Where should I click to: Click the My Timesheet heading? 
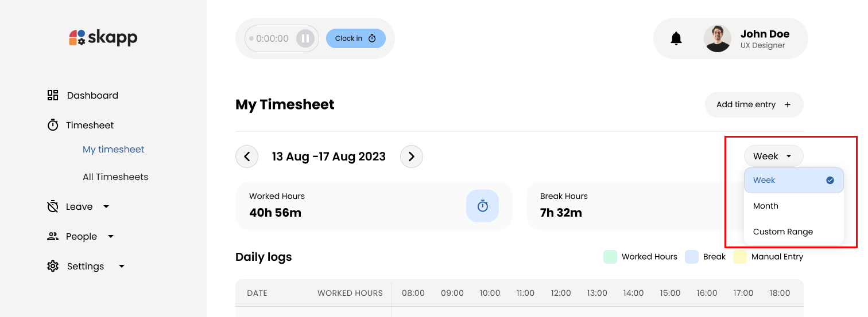pos(285,104)
